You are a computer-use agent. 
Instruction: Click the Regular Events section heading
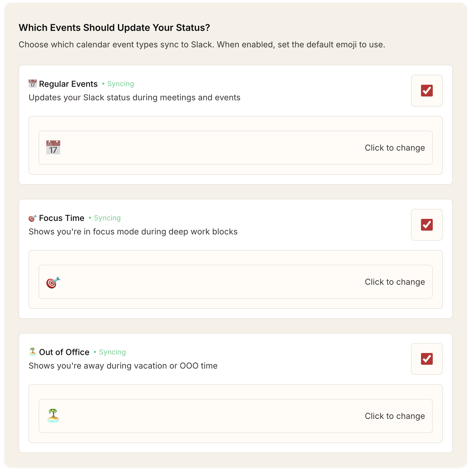(68, 84)
